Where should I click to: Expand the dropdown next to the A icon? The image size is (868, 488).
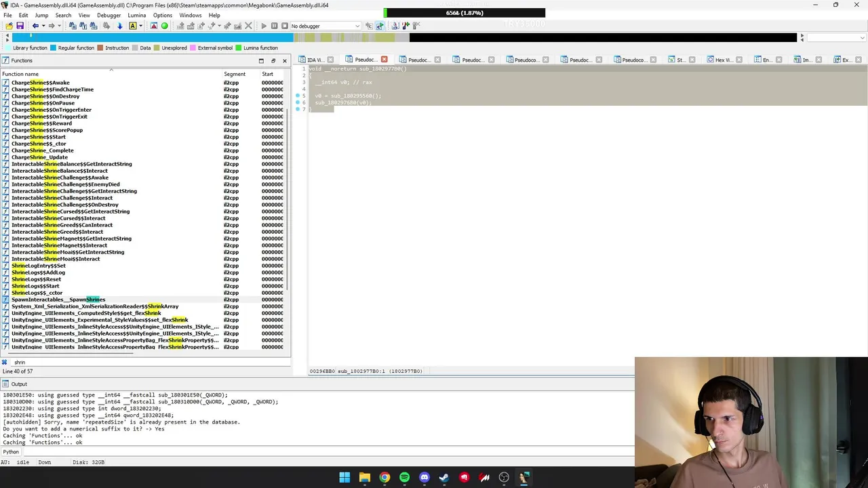[140, 26]
